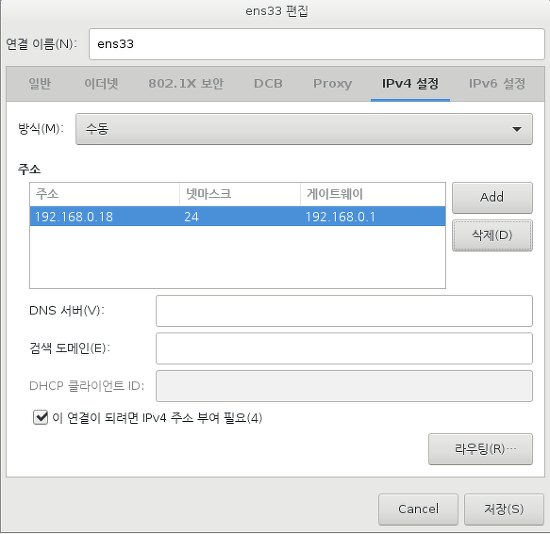
Task: Open the 이더넷 tab
Action: [x=101, y=84]
